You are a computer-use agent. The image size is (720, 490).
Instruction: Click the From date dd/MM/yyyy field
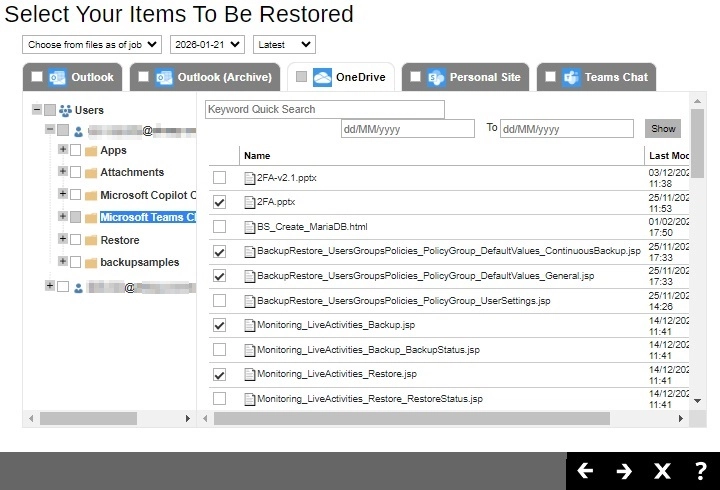[x=408, y=129]
